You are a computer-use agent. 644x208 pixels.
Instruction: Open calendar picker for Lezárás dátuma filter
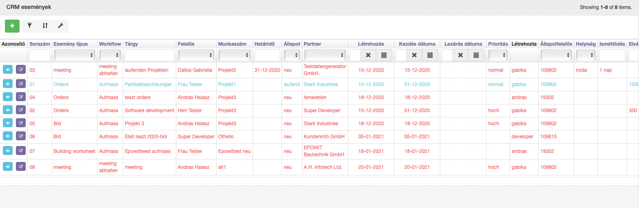tap(476, 55)
